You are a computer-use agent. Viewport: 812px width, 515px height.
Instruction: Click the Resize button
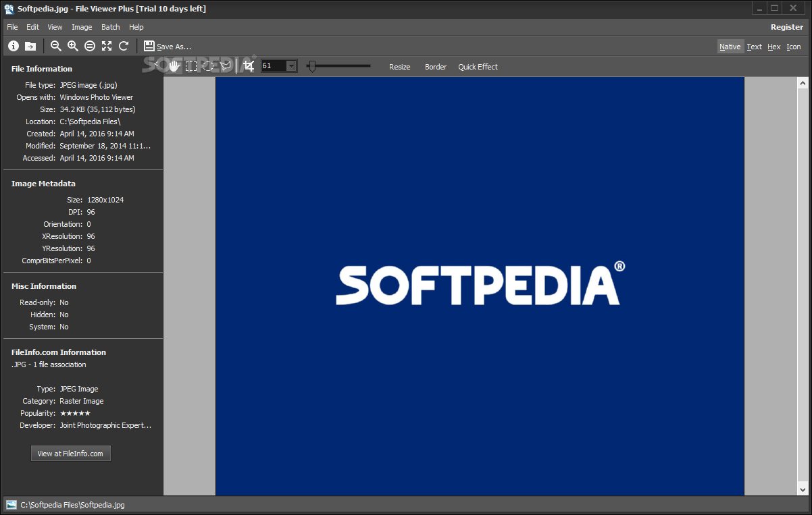[x=400, y=67]
